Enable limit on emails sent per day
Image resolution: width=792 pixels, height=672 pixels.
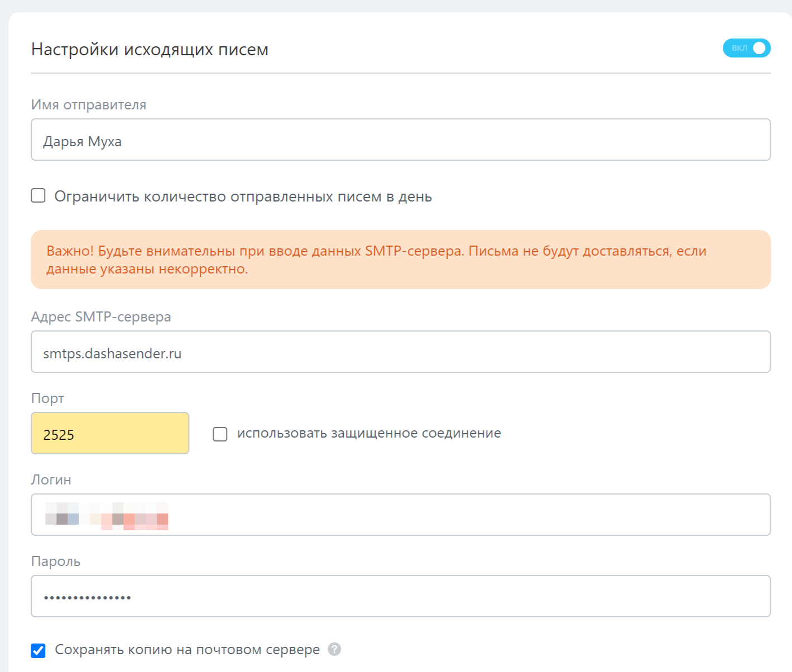coord(38,195)
